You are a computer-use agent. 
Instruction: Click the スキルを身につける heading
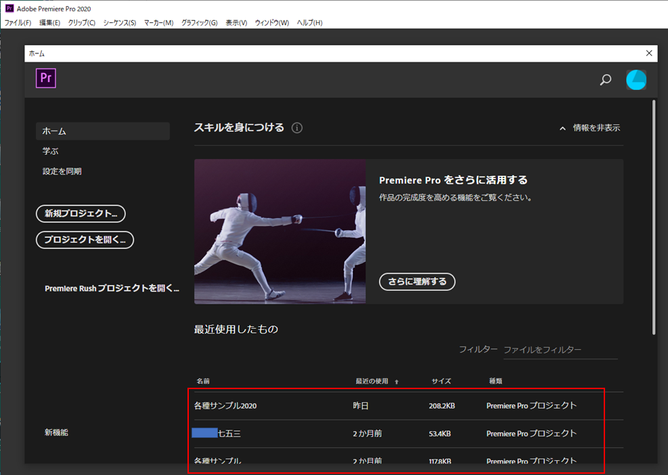coord(239,127)
